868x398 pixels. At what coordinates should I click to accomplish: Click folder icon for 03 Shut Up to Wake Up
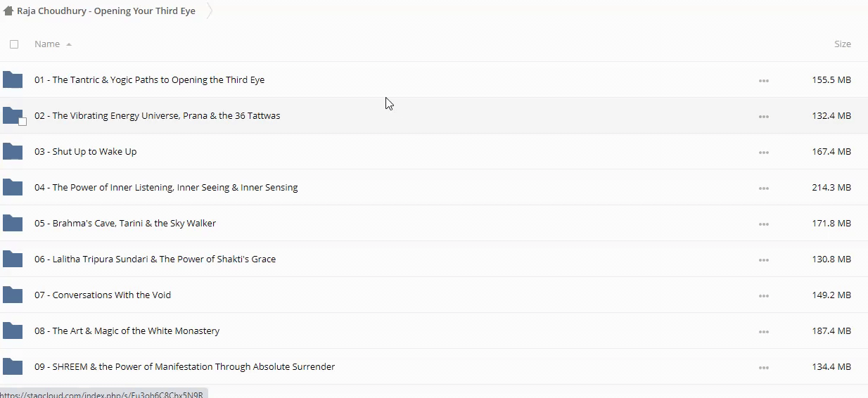click(13, 151)
